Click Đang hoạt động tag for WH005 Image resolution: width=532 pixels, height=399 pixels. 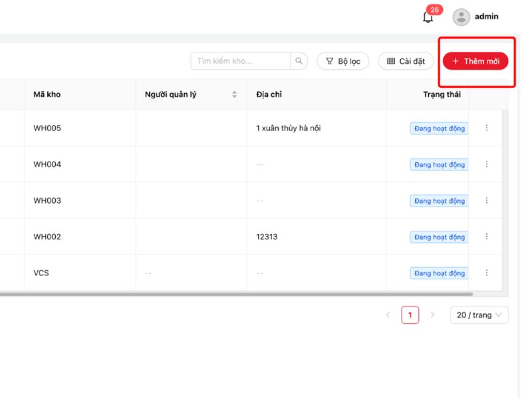439,128
